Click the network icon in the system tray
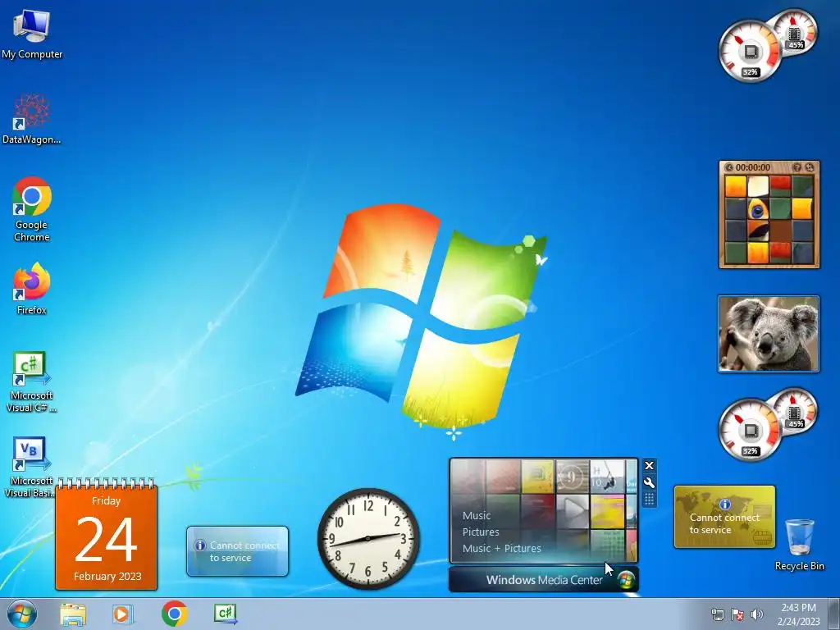The width and height of the screenshot is (840, 630). (717, 614)
